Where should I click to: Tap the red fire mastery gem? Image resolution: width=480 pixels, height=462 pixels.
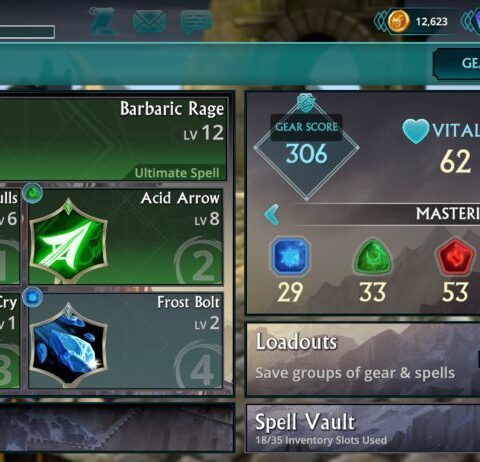point(455,256)
